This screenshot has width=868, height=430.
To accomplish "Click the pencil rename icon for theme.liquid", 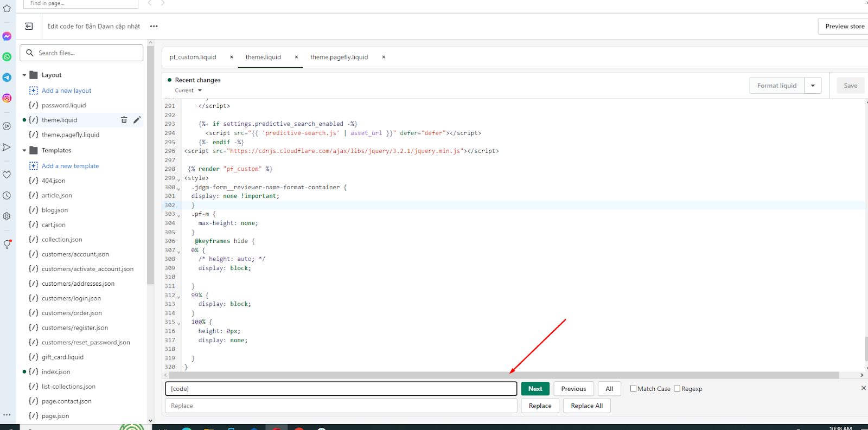I will (x=137, y=120).
